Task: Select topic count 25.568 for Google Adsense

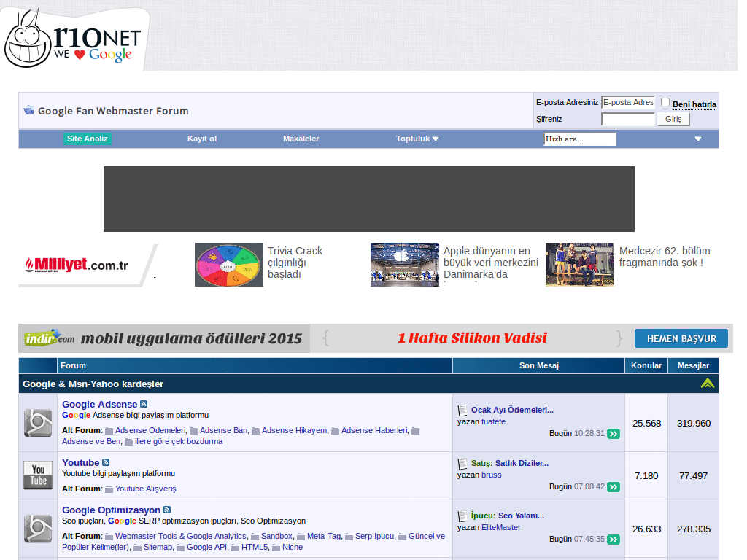Action: coord(646,424)
